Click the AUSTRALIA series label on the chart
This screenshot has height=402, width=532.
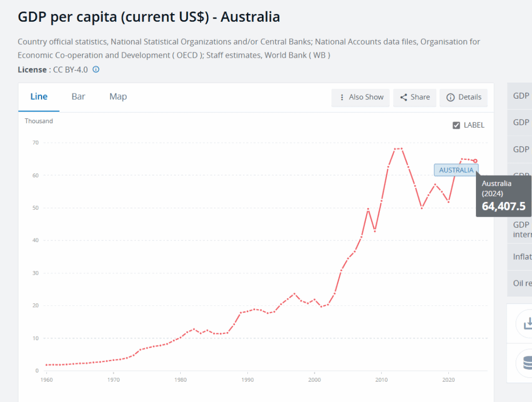point(456,170)
